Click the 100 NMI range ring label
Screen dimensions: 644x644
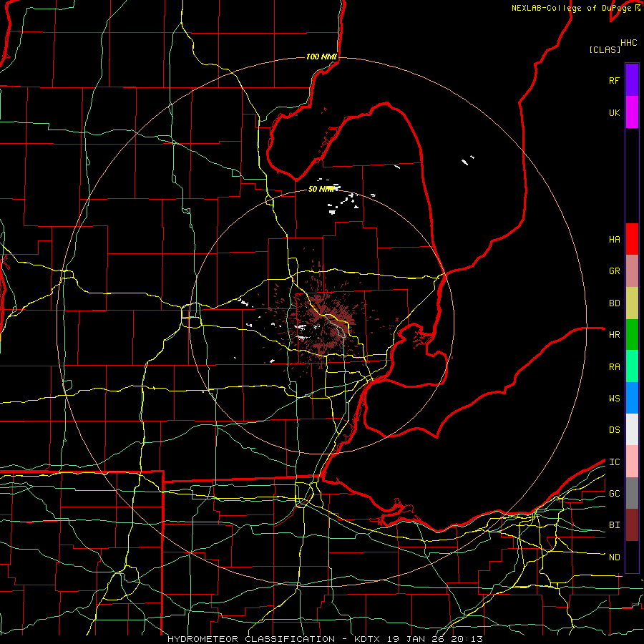coord(321,57)
